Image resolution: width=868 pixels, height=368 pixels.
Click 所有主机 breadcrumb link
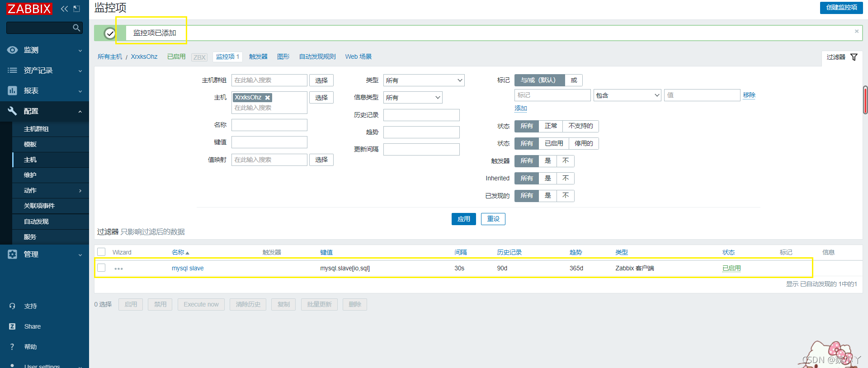tap(110, 57)
